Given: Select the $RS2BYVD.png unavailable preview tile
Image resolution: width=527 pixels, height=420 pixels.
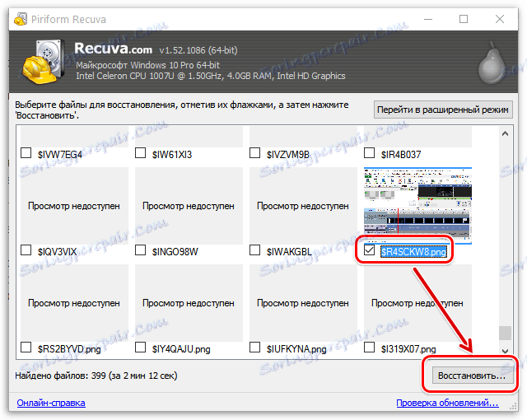Looking at the screenshot, I should coord(74,303).
